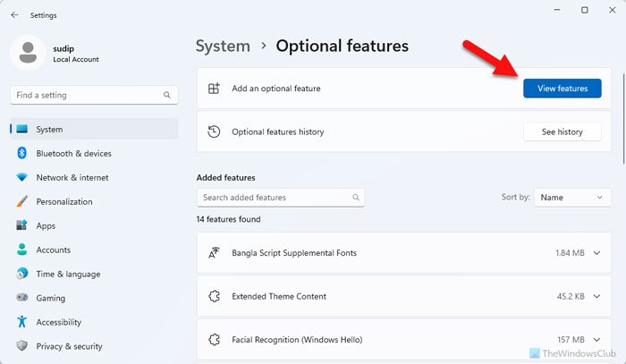The height and width of the screenshot is (364, 626).
Task: Open Time & language settings
Action: coord(94,274)
